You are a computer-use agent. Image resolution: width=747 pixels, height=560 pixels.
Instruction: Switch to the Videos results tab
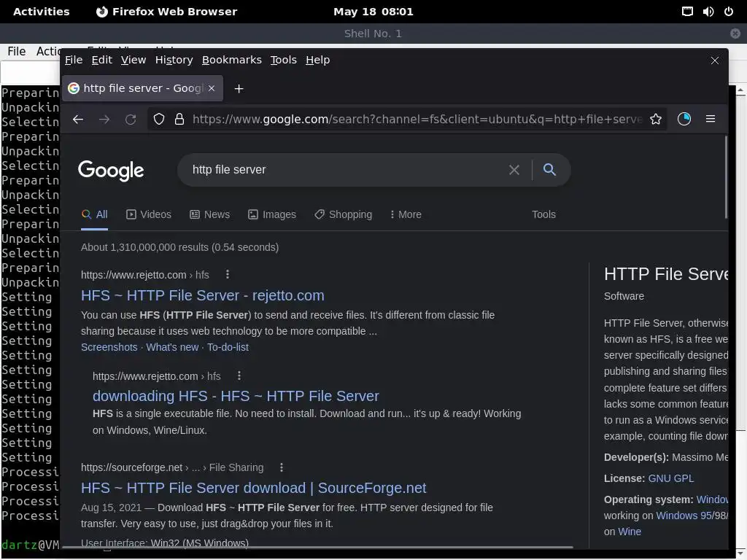149,215
